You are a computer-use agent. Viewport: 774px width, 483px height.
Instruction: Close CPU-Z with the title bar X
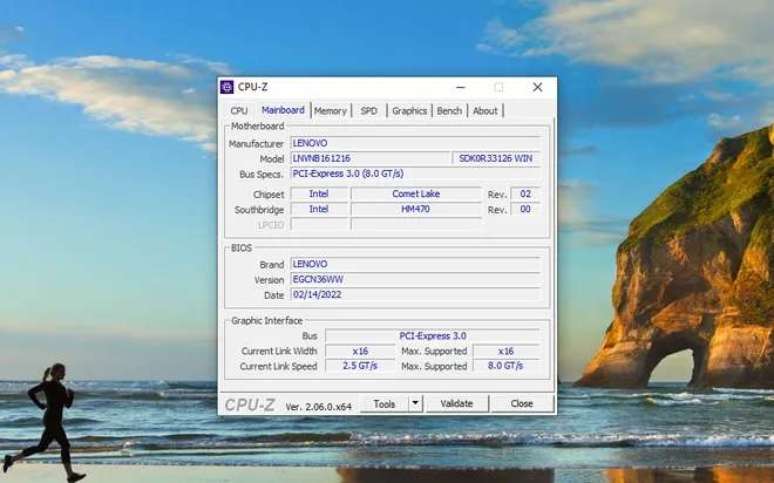538,87
